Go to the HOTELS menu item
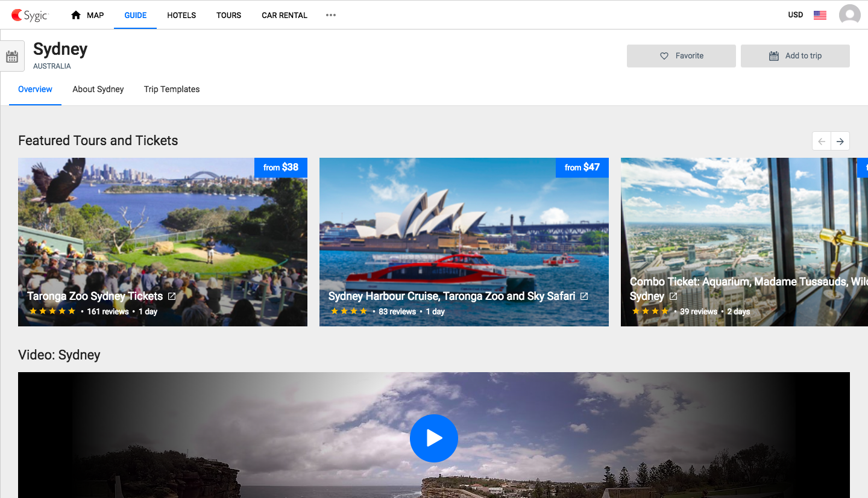868x498 pixels. (x=181, y=15)
